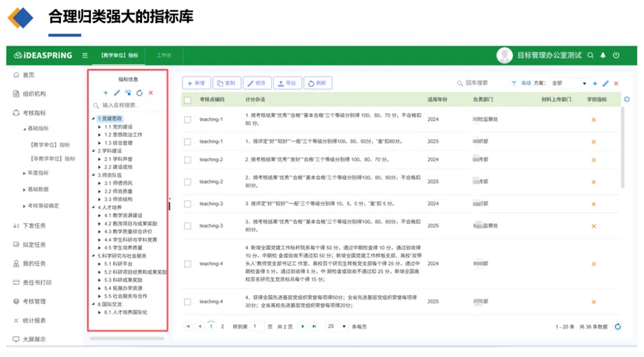
Task: Open the hamburger menu next to the logo
Action: (x=85, y=55)
